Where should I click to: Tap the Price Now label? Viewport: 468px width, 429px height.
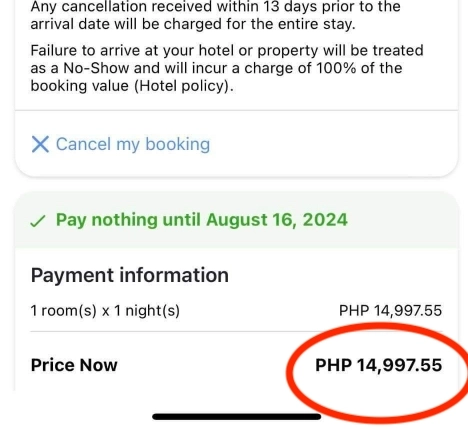point(74,365)
